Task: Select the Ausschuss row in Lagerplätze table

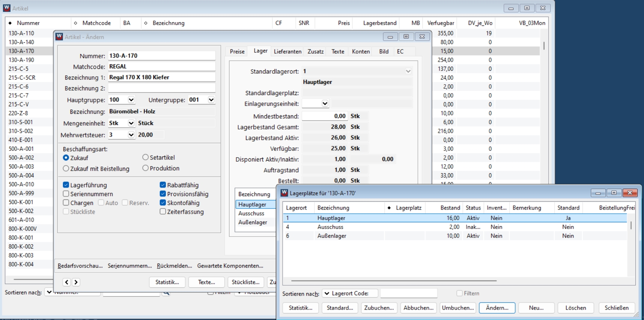Action: 455,227
